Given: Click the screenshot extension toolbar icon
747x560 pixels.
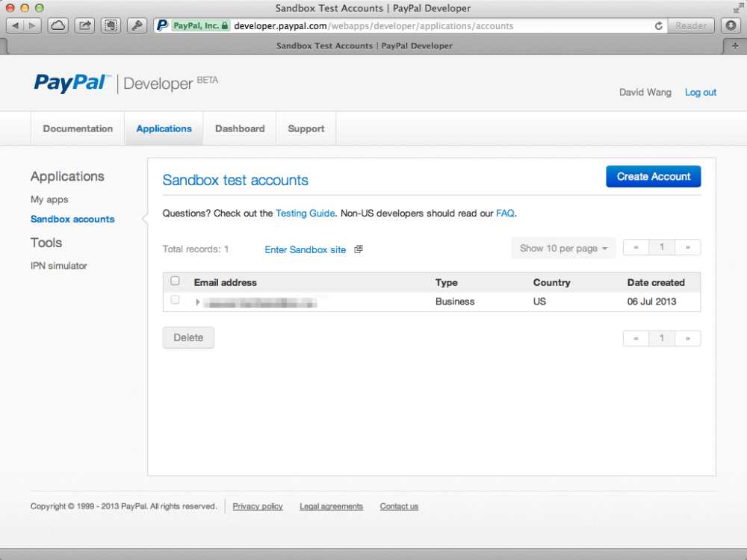Looking at the screenshot, I should 111,25.
